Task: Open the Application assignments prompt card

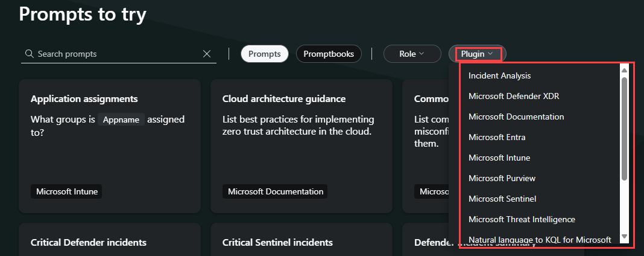Action: click(110, 146)
